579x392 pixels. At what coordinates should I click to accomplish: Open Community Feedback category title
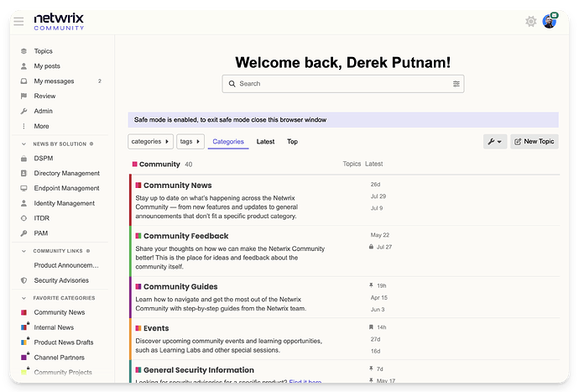pyautogui.click(x=185, y=236)
